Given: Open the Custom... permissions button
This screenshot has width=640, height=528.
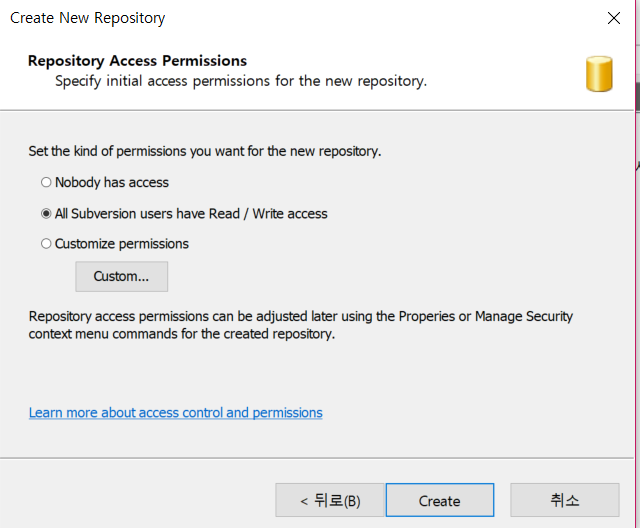Looking at the screenshot, I should [x=122, y=277].
